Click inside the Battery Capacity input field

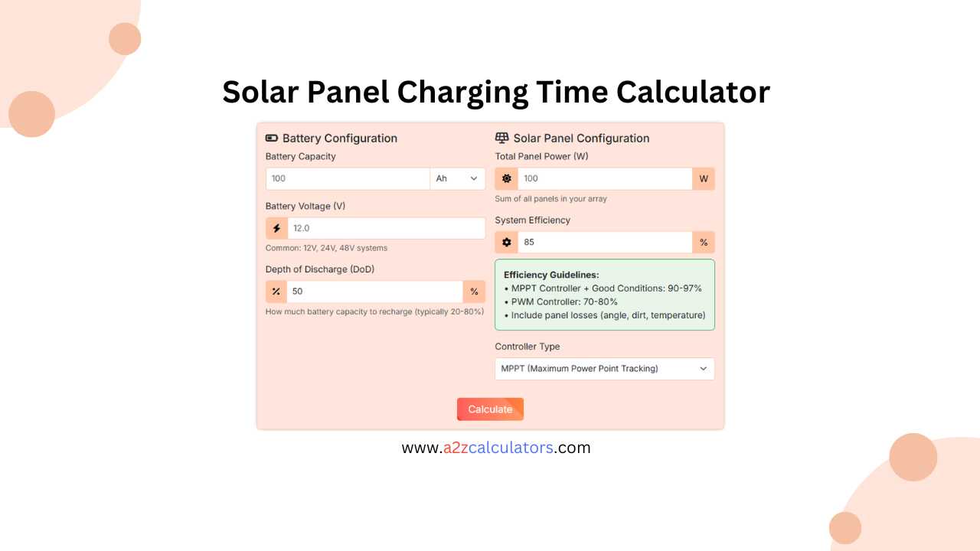(347, 178)
